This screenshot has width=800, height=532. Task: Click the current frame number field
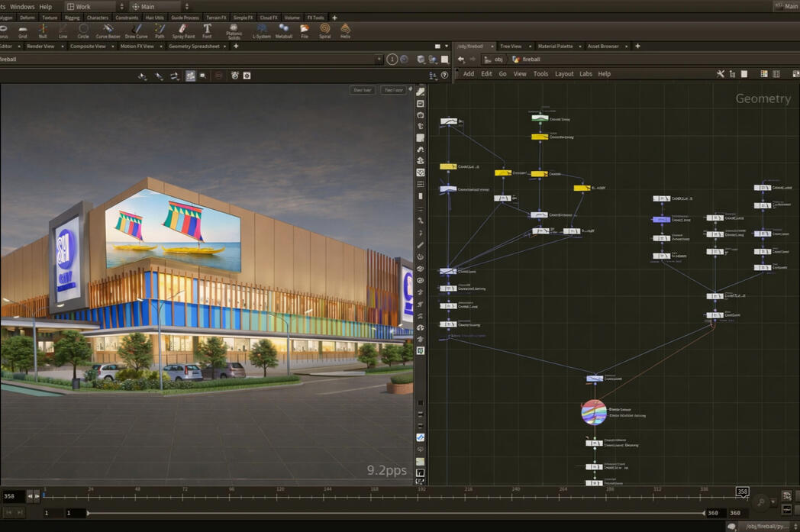[12, 496]
